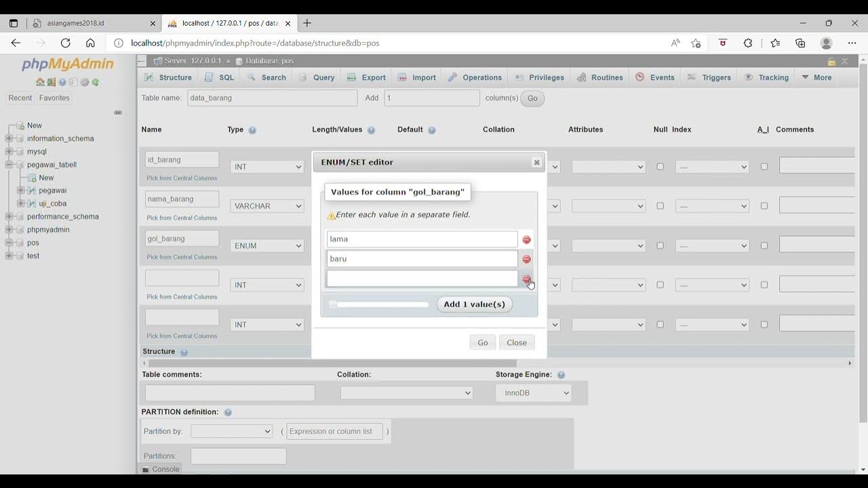Show help for Storage Engine
Viewport: 868px width, 488px height.
[x=561, y=375]
